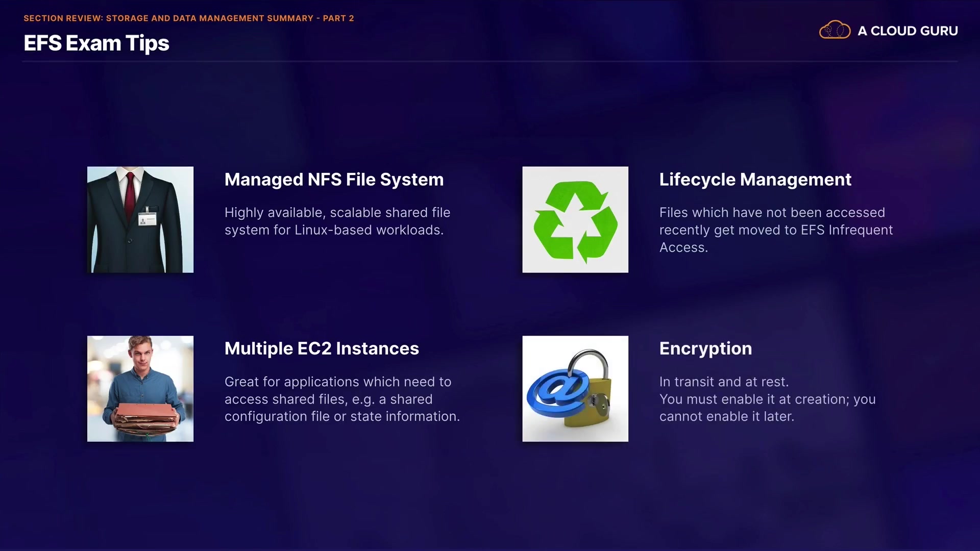
Task: Click the padlock with @ symbol image
Action: point(575,389)
